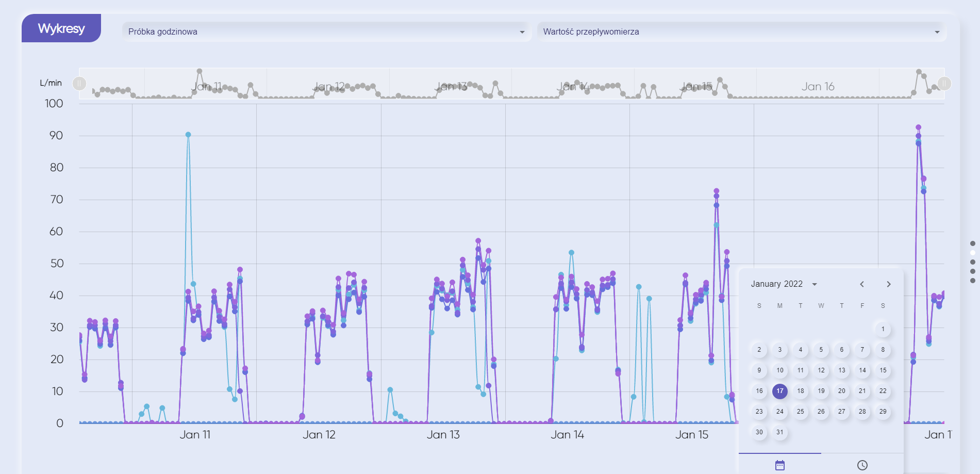The image size is (980, 474).
Task: Click the top page navigation dot
Action: 972,243
